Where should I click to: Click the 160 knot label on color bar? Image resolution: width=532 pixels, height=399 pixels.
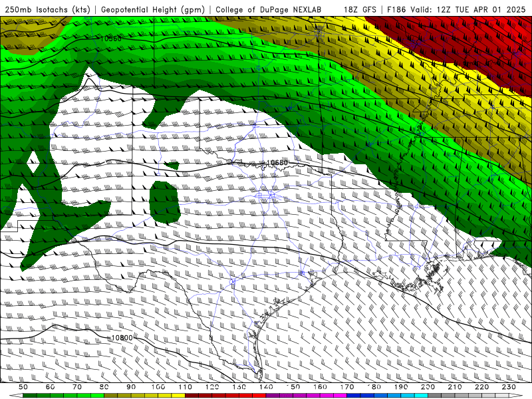[x=320, y=387]
